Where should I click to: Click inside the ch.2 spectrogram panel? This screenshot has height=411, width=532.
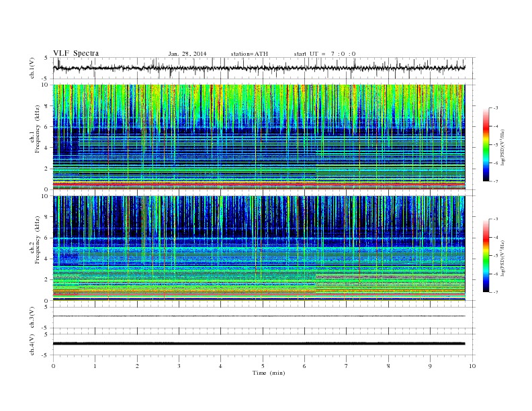(259, 248)
